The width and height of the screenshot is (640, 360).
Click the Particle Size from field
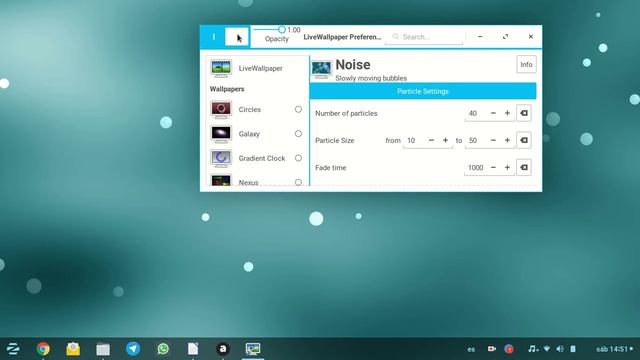click(x=414, y=140)
